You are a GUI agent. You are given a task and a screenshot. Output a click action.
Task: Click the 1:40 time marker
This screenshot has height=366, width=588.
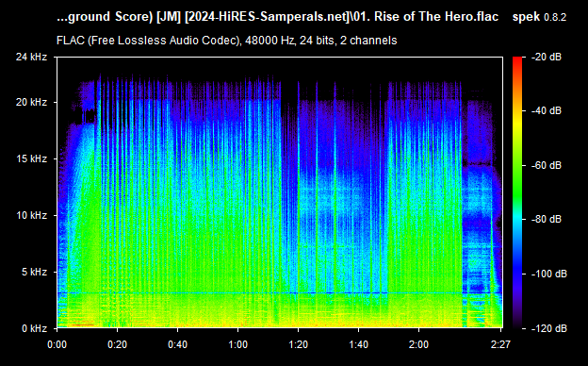point(358,344)
